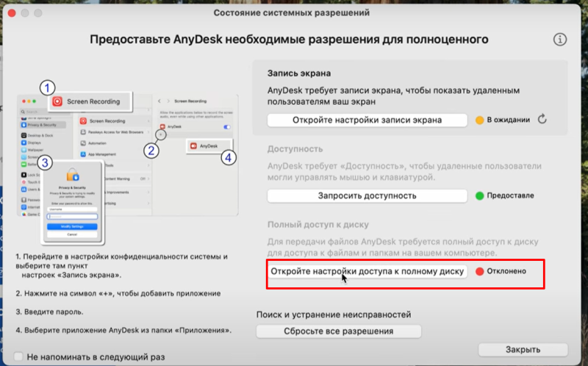Click the red «Отклонено» status dot
This screenshot has height=366, width=588.
click(x=479, y=271)
